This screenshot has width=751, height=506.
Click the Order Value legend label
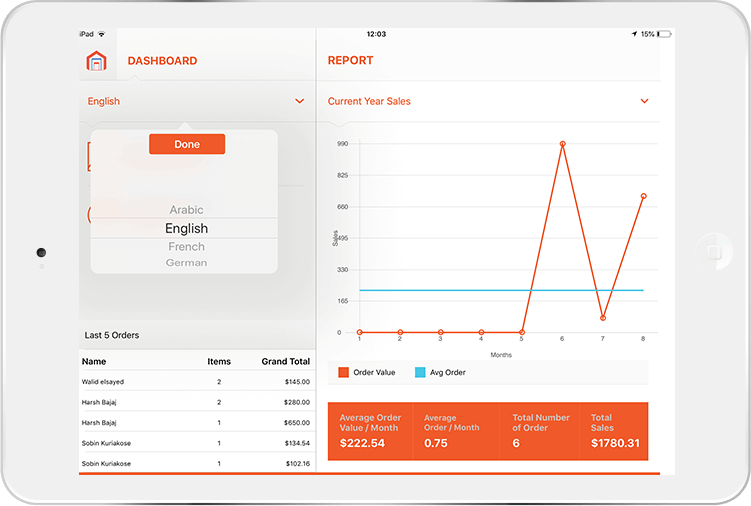click(x=374, y=372)
